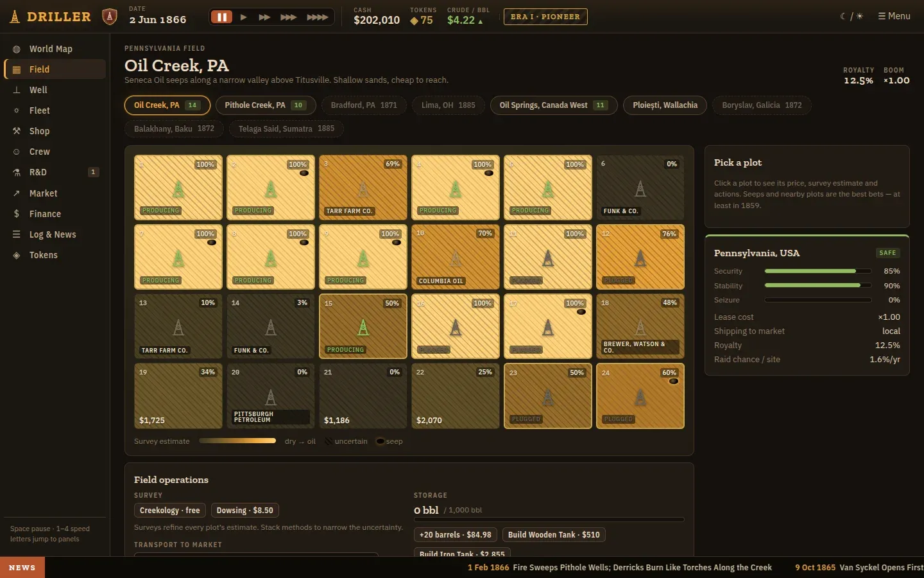The width and height of the screenshot is (924, 578).
Task: Click the Security progress bar
Action: click(818, 271)
